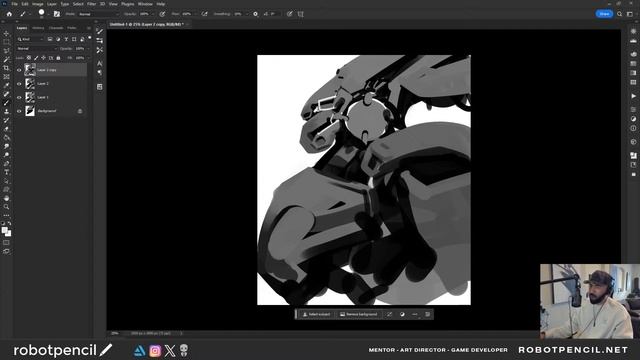Select the Eraser tool
The height and width of the screenshot is (360, 640).
coord(6,129)
